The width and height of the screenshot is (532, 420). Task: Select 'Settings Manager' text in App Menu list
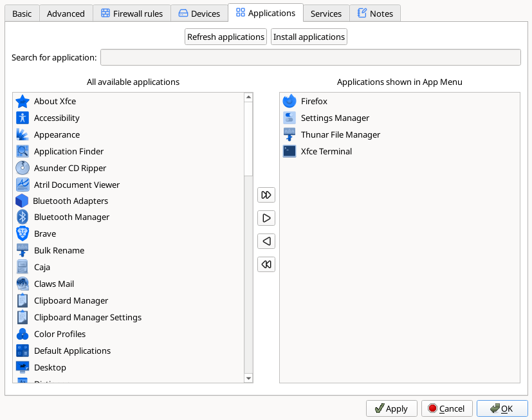[x=335, y=118]
